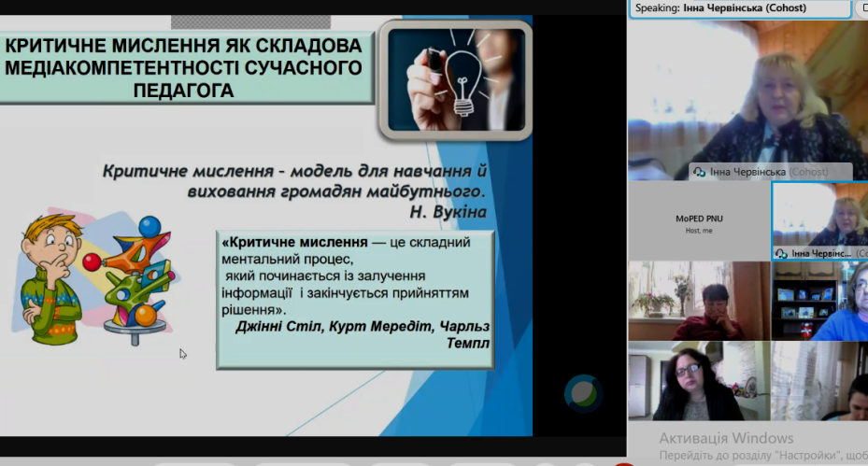Click the audio icon beside Інна Червінська's name label
Screen dimensions: 868x466
tap(698, 173)
